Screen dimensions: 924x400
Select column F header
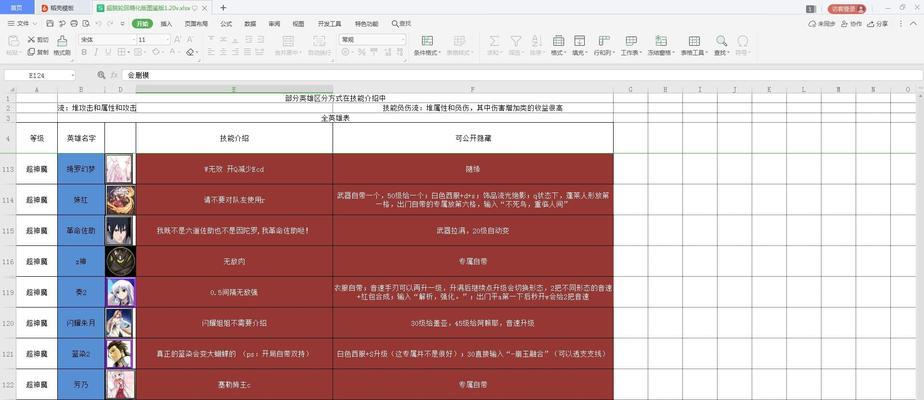[473, 89]
